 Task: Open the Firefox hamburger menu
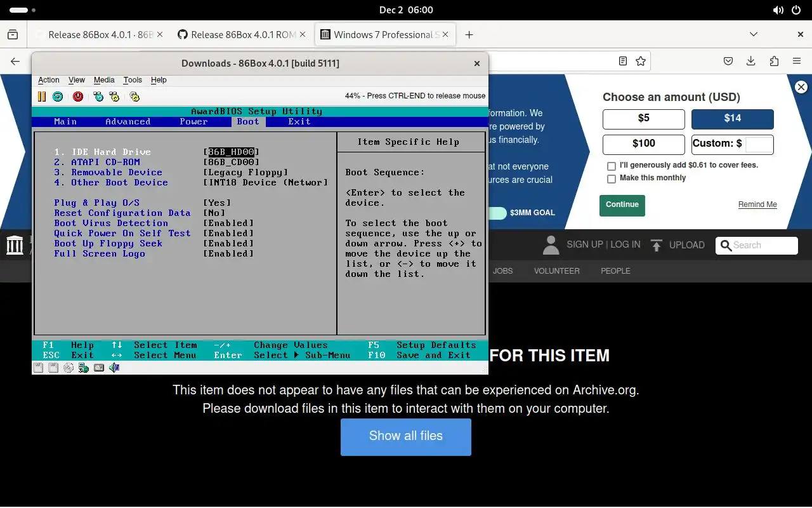click(x=797, y=62)
